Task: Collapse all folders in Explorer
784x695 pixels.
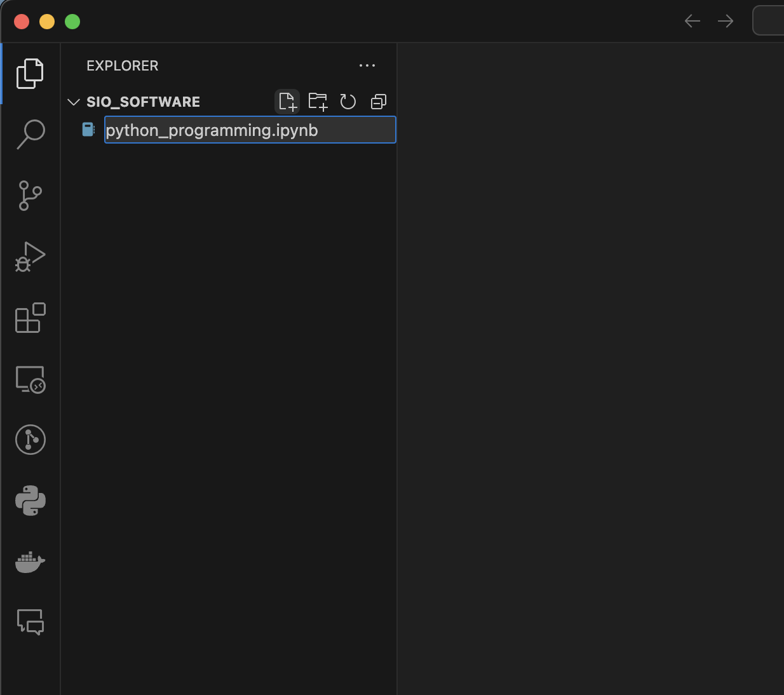Action: tap(378, 102)
